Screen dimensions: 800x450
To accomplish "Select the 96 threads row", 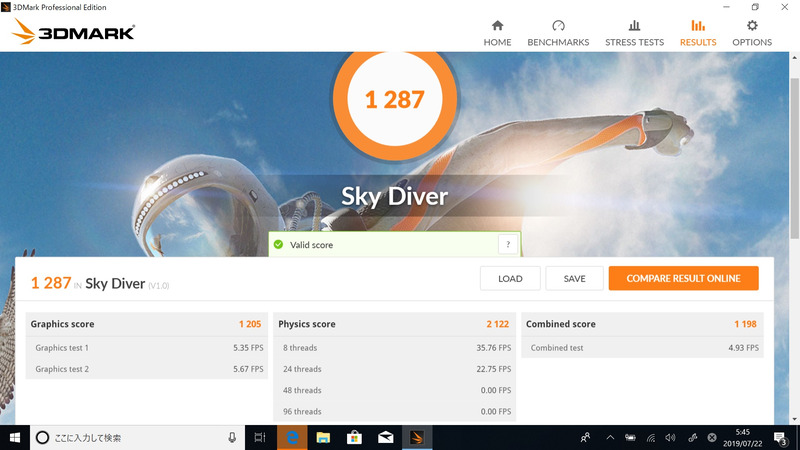I will (x=394, y=411).
